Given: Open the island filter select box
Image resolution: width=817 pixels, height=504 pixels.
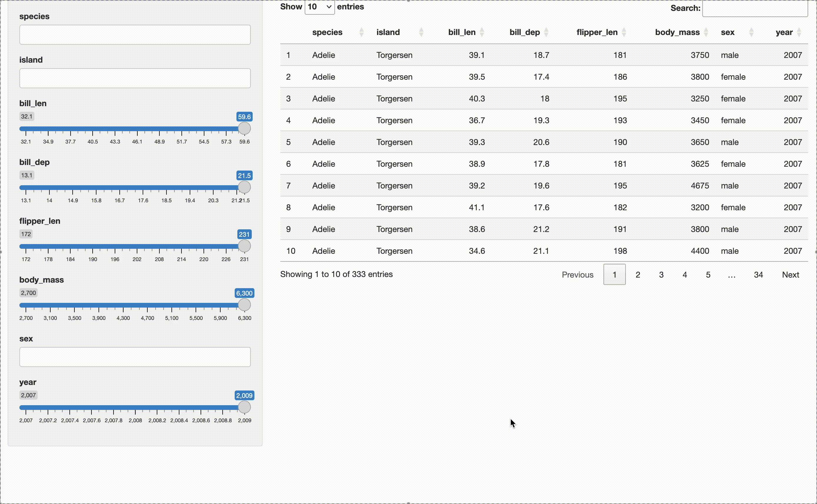Looking at the screenshot, I should click(x=135, y=78).
